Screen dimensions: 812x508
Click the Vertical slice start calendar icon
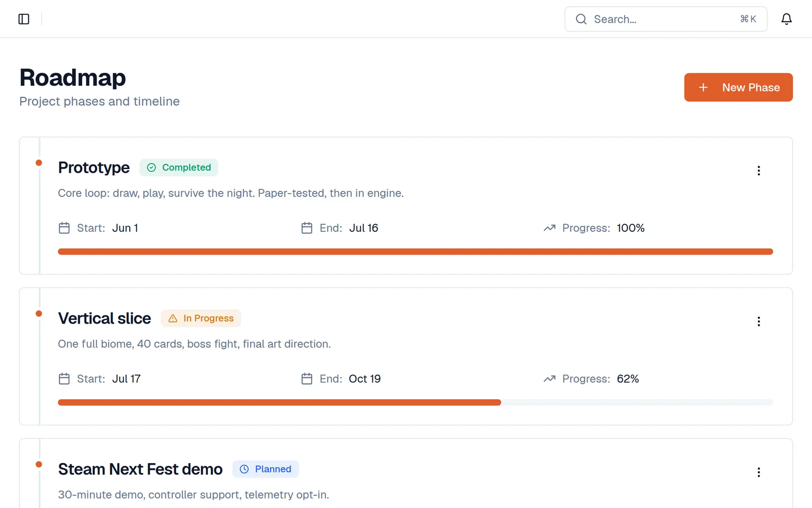64,379
